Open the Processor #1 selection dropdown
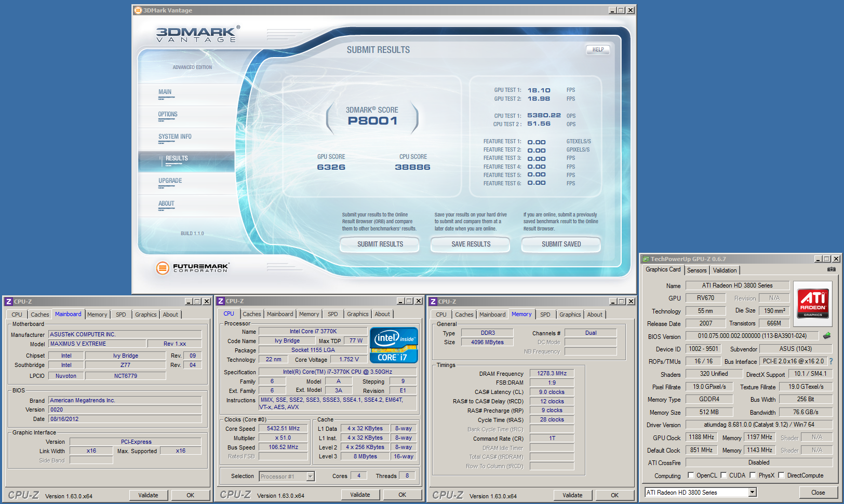The height and width of the screenshot is (504, 844). point(310,476)
